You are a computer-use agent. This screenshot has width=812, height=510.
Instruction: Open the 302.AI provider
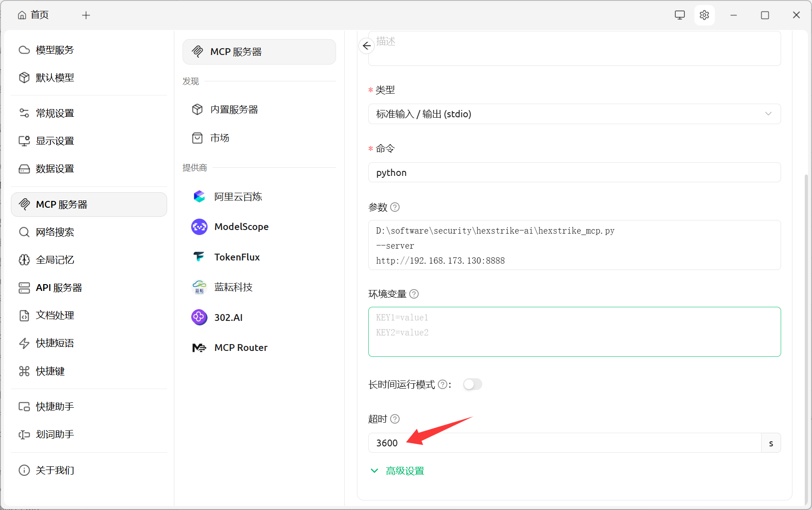(228, 318)
